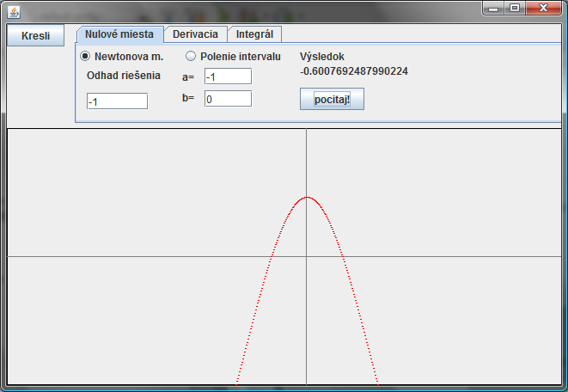Open the Derivacia tab

click(195, 34)
